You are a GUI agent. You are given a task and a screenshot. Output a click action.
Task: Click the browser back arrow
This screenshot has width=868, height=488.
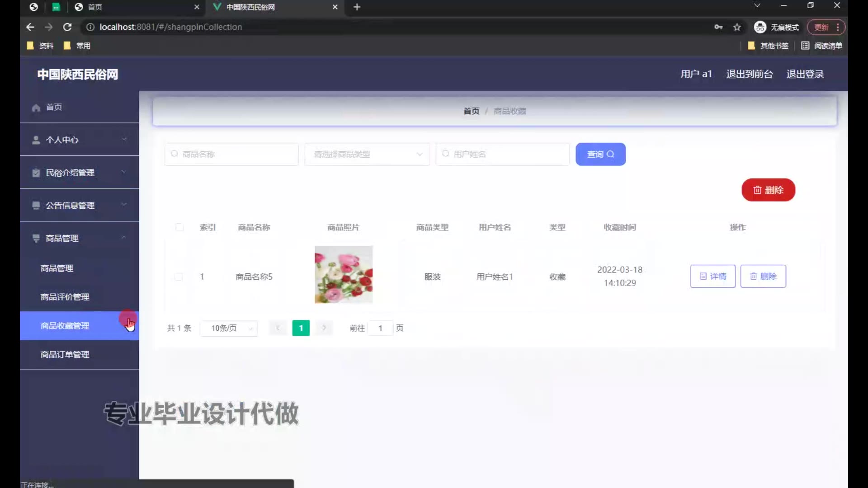click(30, 27)
